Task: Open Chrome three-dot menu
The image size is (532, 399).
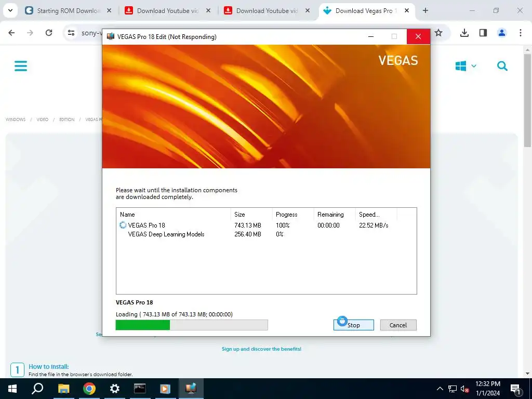Action: [520, 33]
